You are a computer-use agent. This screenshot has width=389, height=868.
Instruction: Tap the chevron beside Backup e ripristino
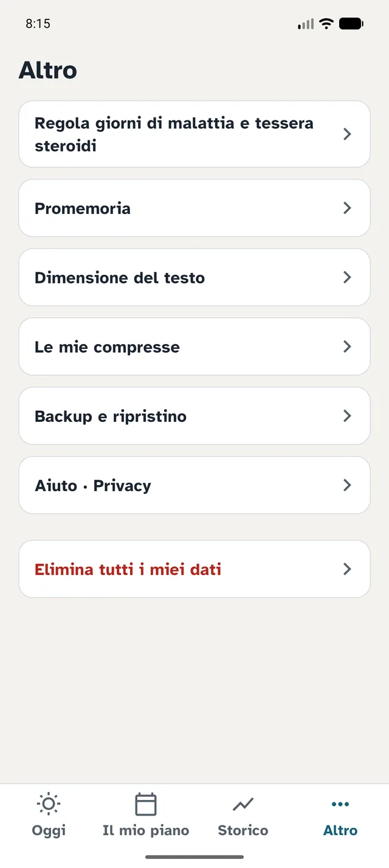tap(347, 416)
